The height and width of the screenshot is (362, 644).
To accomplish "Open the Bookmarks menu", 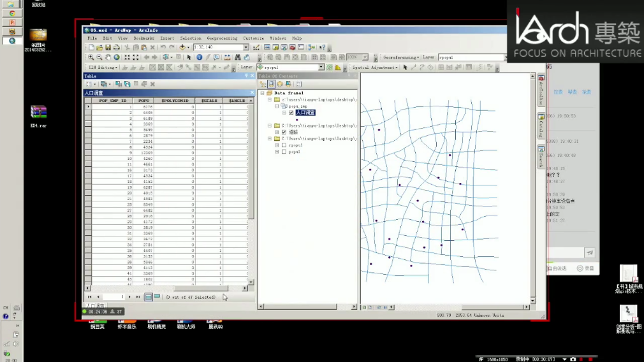I will click(x=143, y=38).
